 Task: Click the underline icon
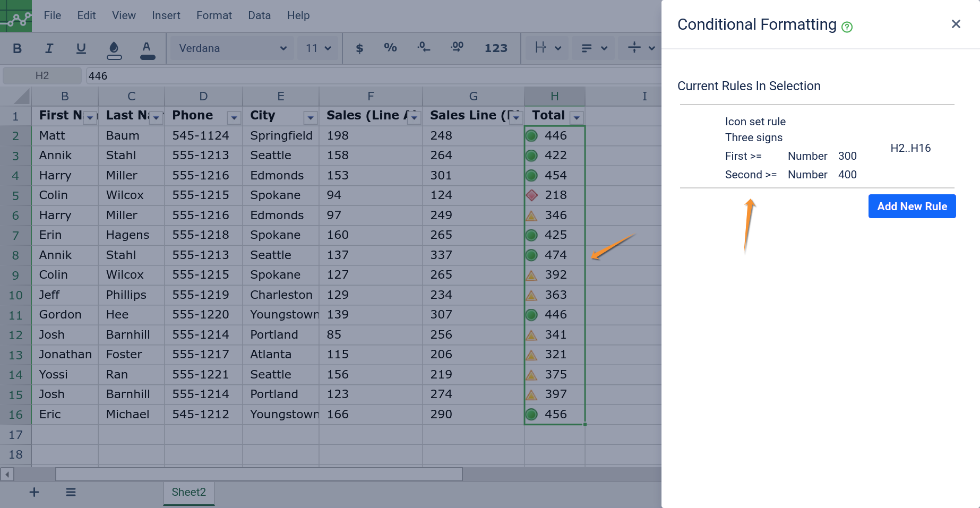click(x=81, y=48)
